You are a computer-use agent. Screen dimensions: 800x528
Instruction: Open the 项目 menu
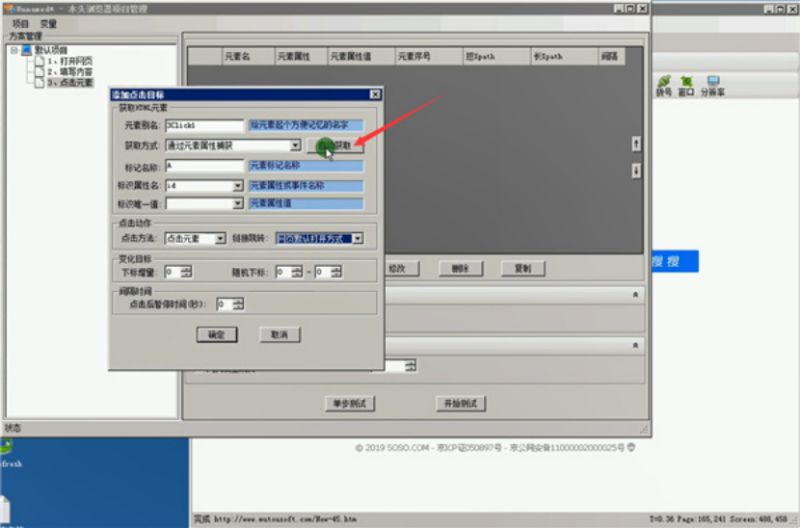point(21,24)
